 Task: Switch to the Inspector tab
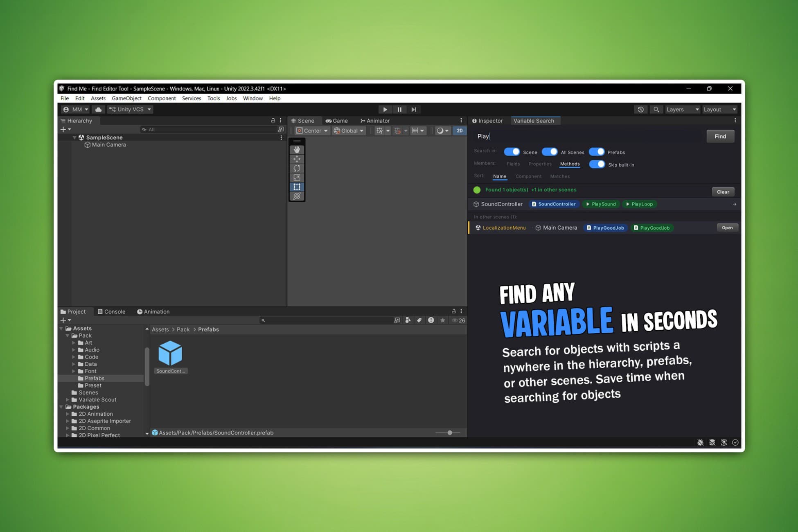click(x=487, y=121)
